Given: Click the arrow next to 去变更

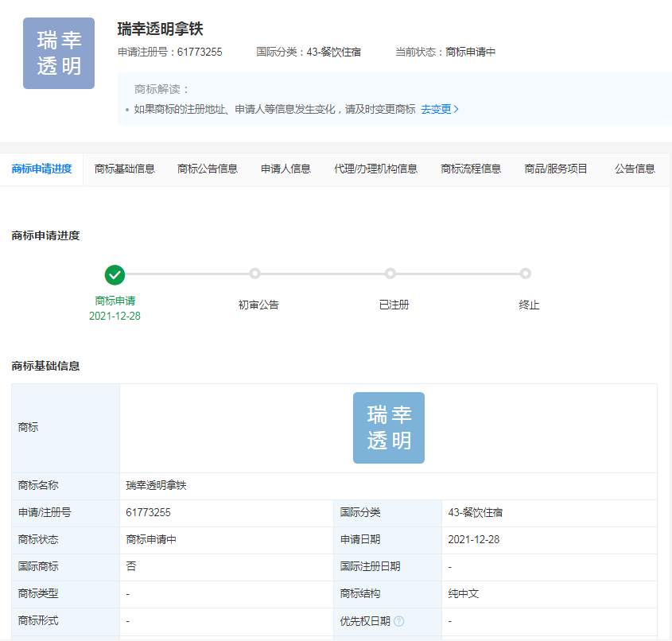Looking at the screenshot, I should pyautogui.click(x=456, y=109).
